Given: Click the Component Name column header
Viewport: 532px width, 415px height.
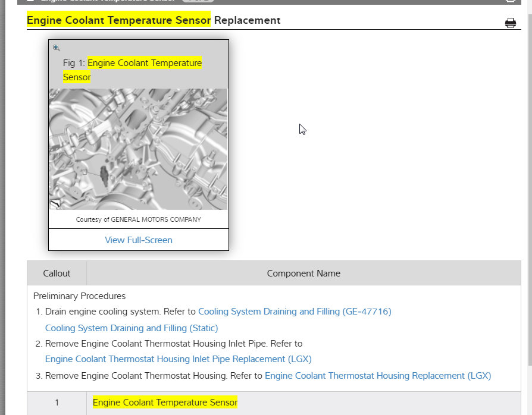Looking at the screenshot, I should pyautogui.click(x=303, y=273).
